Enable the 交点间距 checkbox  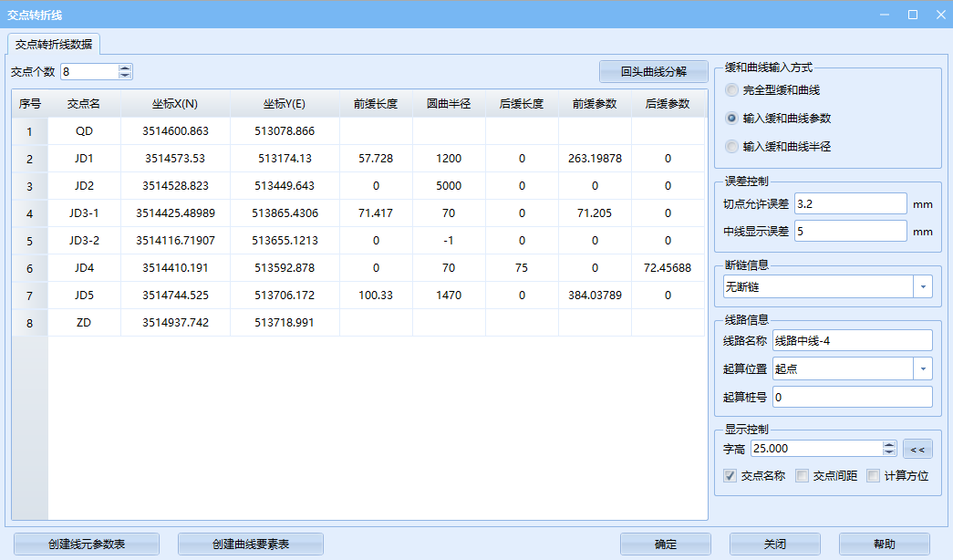tap(802, 475)
